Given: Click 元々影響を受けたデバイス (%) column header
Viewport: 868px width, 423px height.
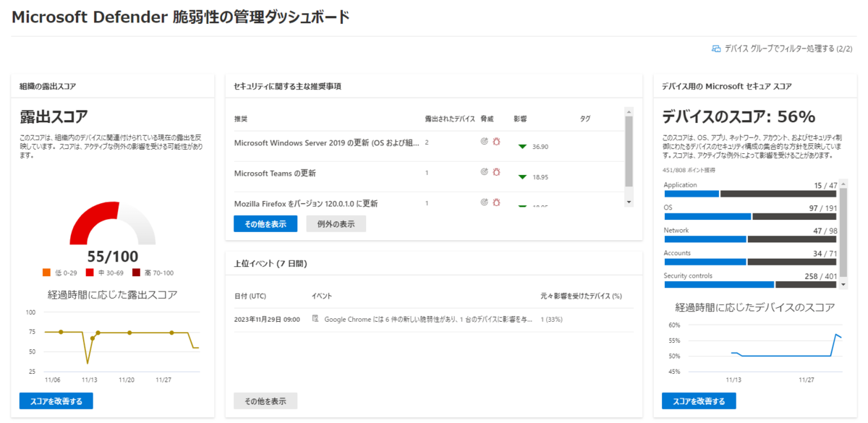Looking at the screenshot, I should 581,296.
